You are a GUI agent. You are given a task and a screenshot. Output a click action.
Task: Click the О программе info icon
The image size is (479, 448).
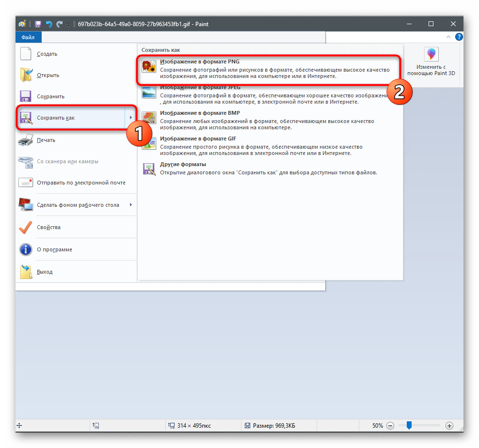(25, 249)
